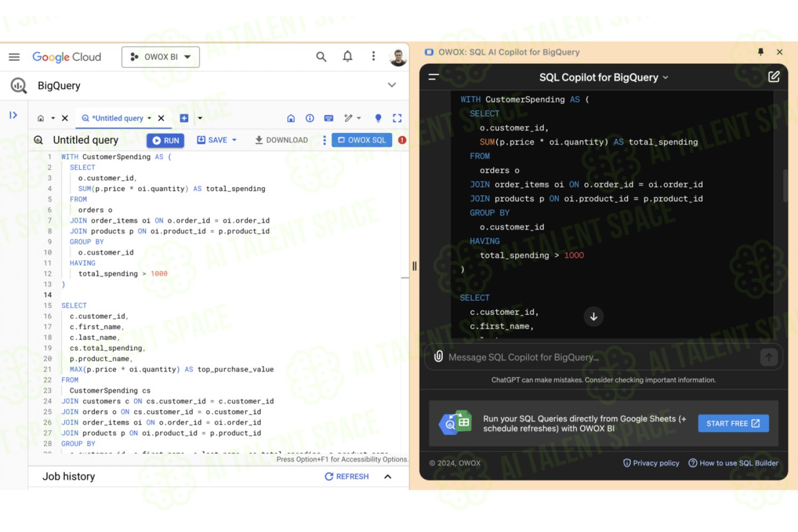Click the OWOX extension logo icon
Screen dimensions: 798x532
click(x=429, y=52)
